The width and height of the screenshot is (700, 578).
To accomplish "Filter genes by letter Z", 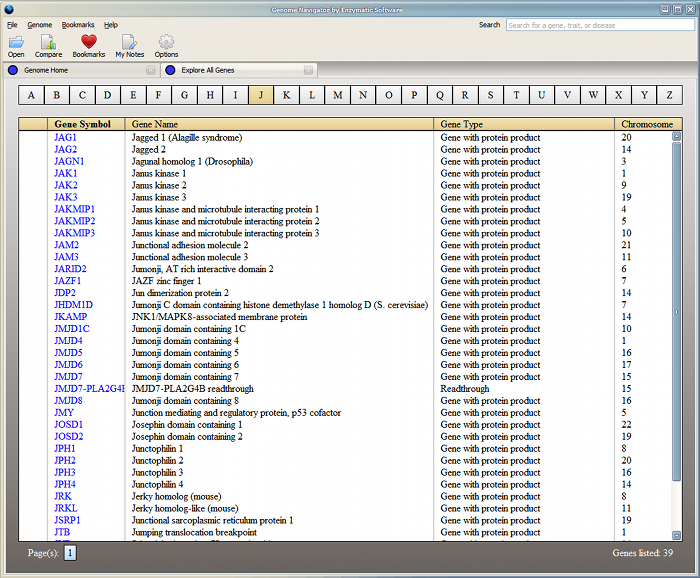I will (669, 95).
